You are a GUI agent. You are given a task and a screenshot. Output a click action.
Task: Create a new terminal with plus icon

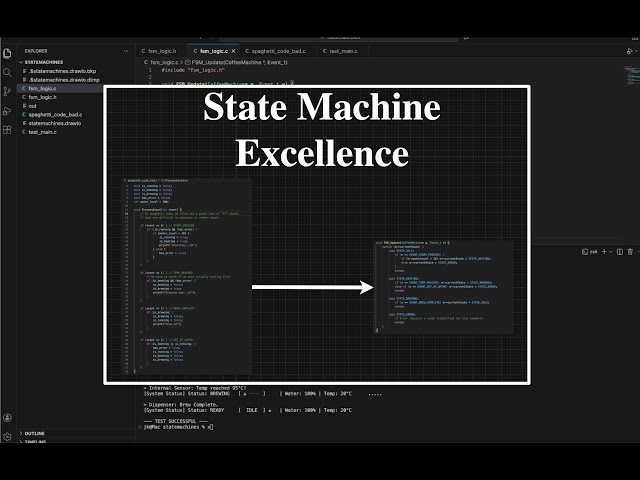604,252
